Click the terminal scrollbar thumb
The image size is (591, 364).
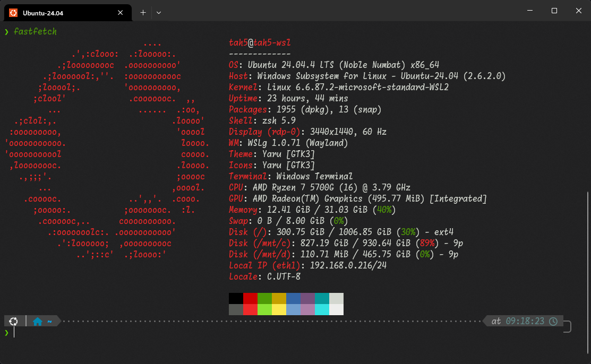tap(588, 272)
